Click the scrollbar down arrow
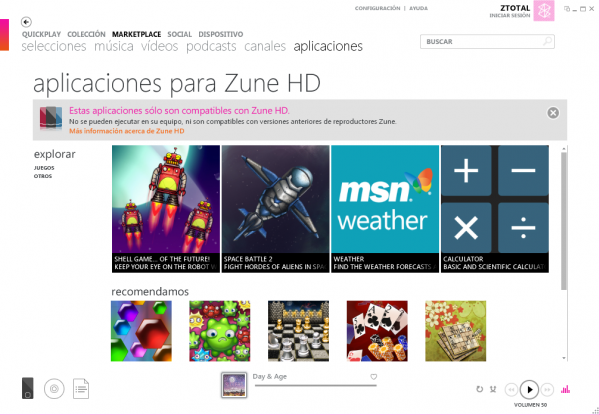The image size is (600, 415). 564,358
